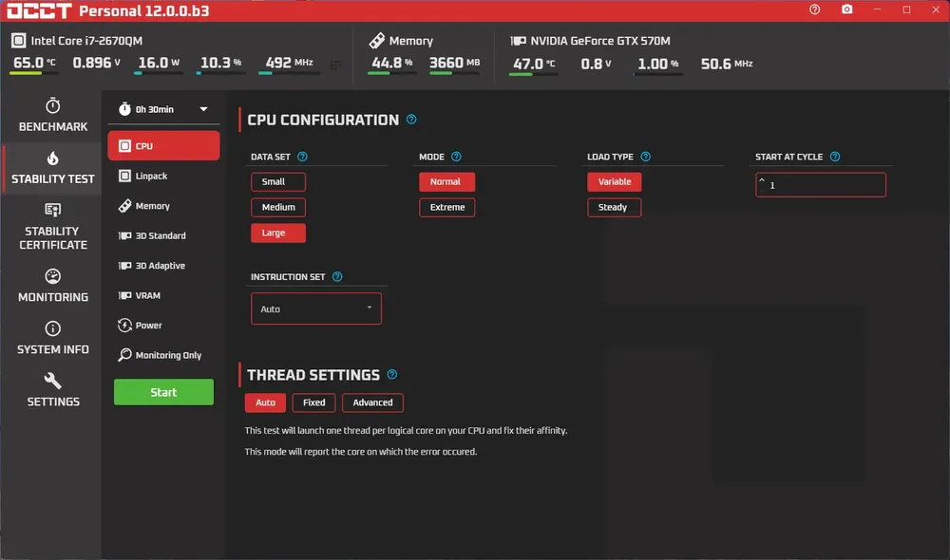Click the stopwatch icon beside 0h 30min

tap(124, 109)
